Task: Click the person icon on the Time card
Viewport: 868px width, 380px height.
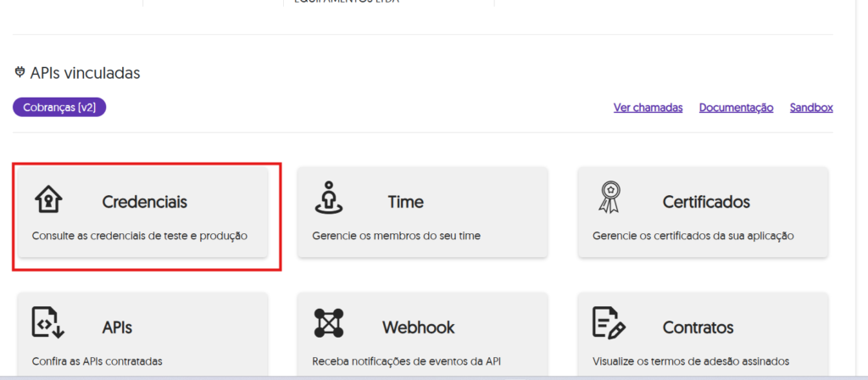Action: coord(329,198)
